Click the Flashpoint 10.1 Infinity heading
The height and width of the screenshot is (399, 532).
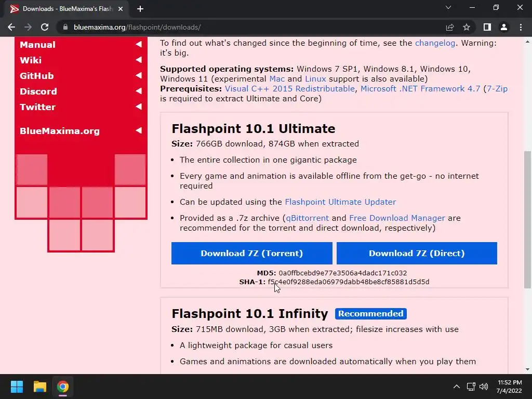(250, 313)
